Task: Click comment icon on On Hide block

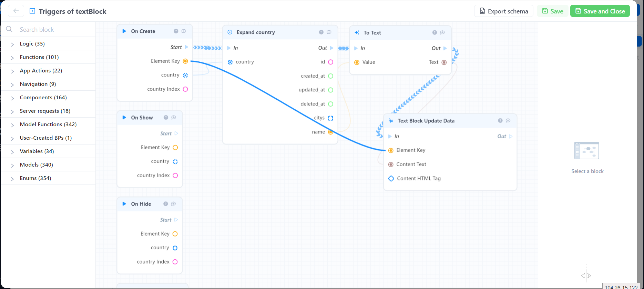Action: [174, 204]
